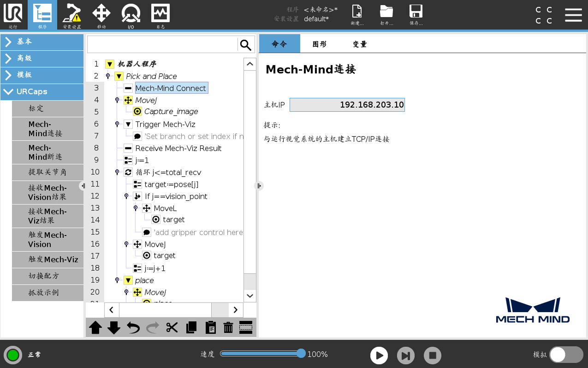This screenshot has height=368, width=588.
Task: Redo the last program edit
Action: (x=152, y=327)
